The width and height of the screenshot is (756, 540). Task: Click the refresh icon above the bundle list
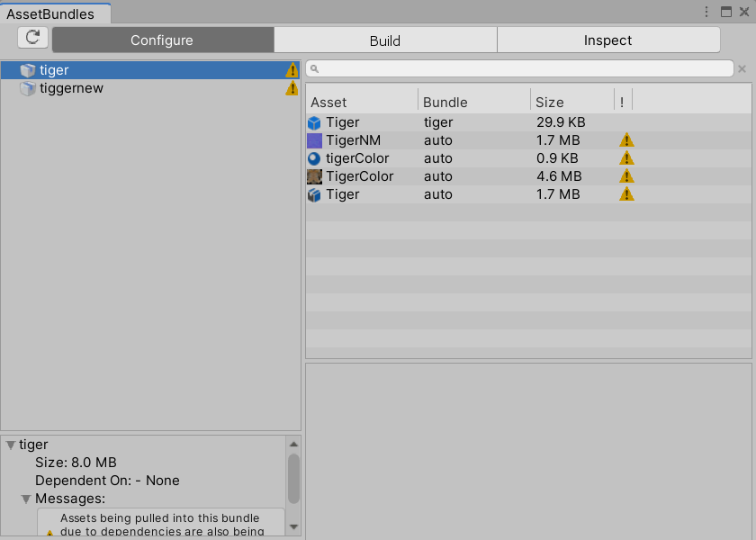coord(34,38)
